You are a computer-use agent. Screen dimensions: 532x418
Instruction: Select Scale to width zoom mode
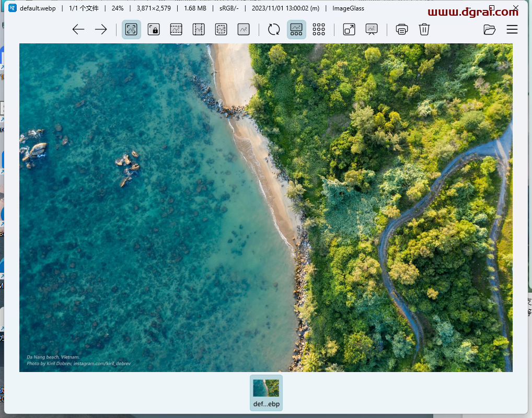pos(176,29)
